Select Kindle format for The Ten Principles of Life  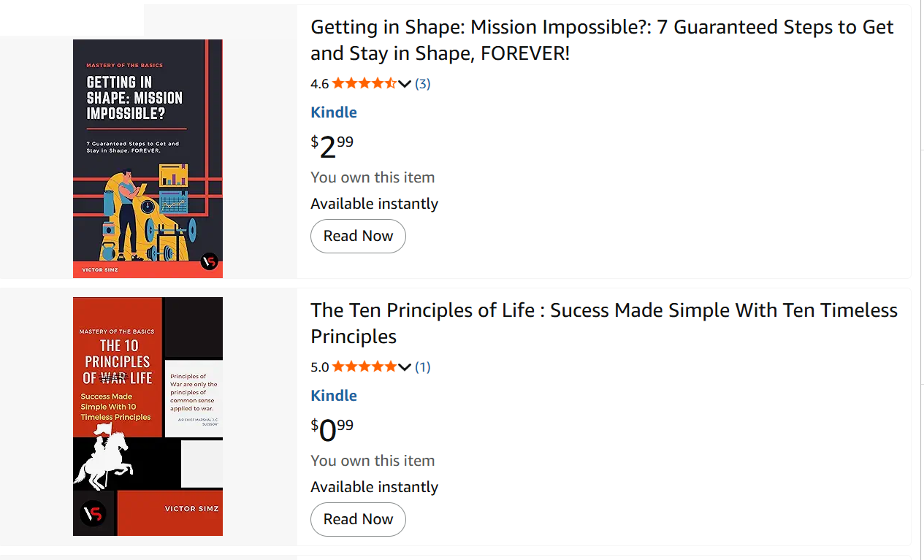pyautogui.click(x=334, y=396)
